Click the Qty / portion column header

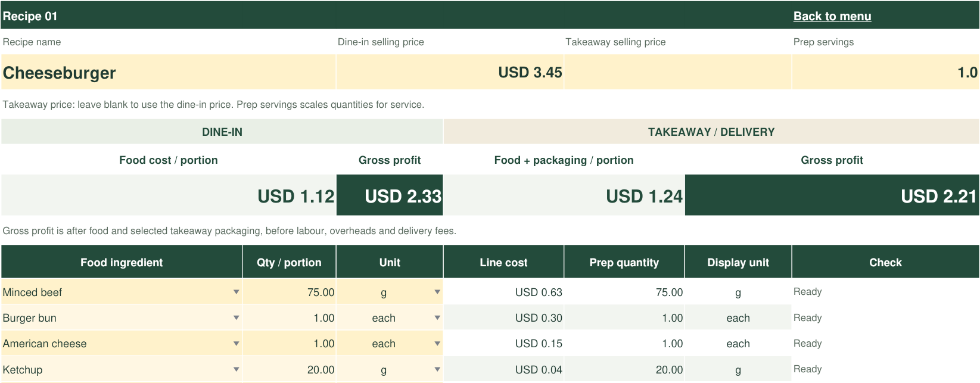[x=289, y=262]
